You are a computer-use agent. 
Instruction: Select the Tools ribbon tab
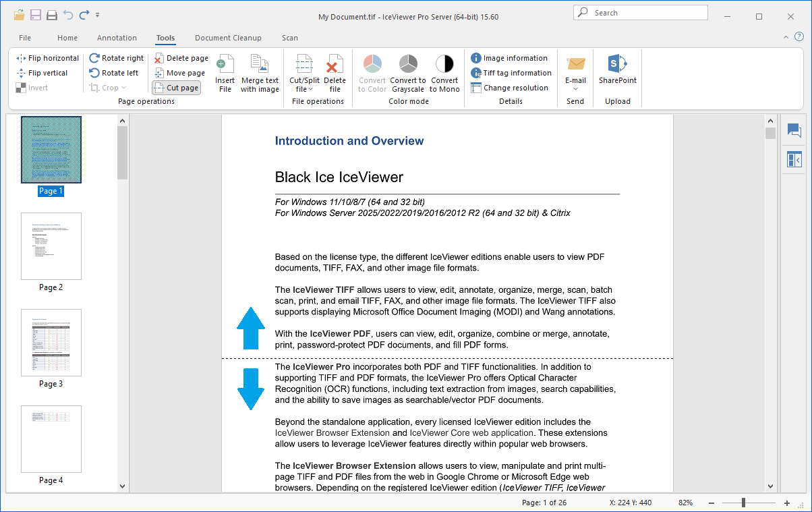point(165,38)
